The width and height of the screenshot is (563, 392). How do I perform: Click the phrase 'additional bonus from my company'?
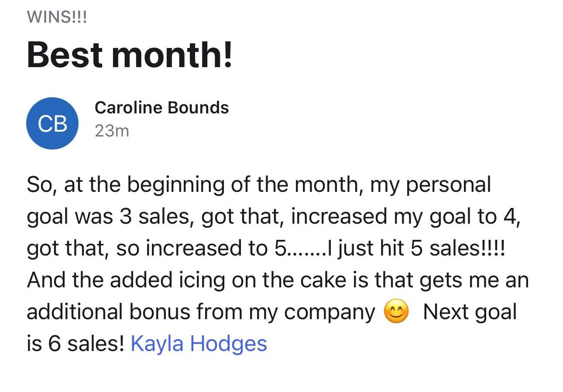201,312
